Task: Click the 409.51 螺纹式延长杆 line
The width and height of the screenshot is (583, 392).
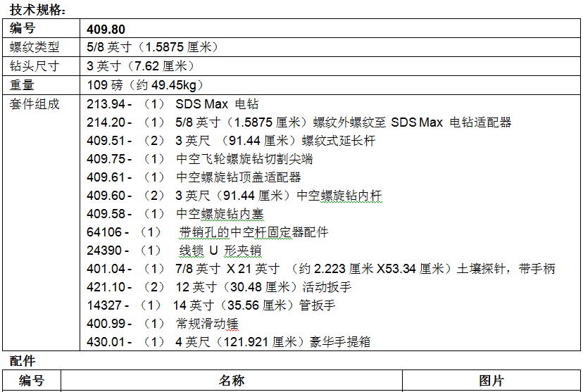Action: click(231, 141)
